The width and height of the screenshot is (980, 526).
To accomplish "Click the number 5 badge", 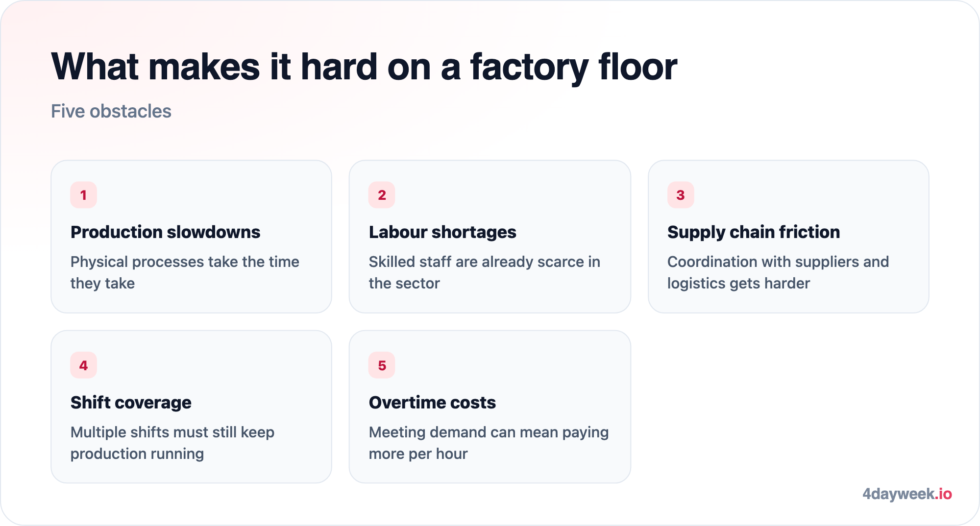I will pos(382,365).
